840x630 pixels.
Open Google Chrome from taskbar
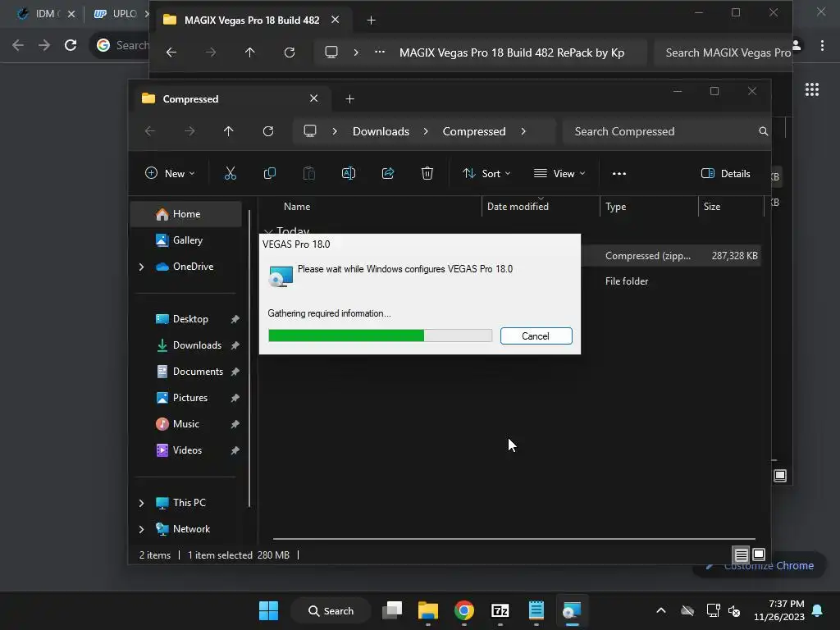[x=464, y=610]
